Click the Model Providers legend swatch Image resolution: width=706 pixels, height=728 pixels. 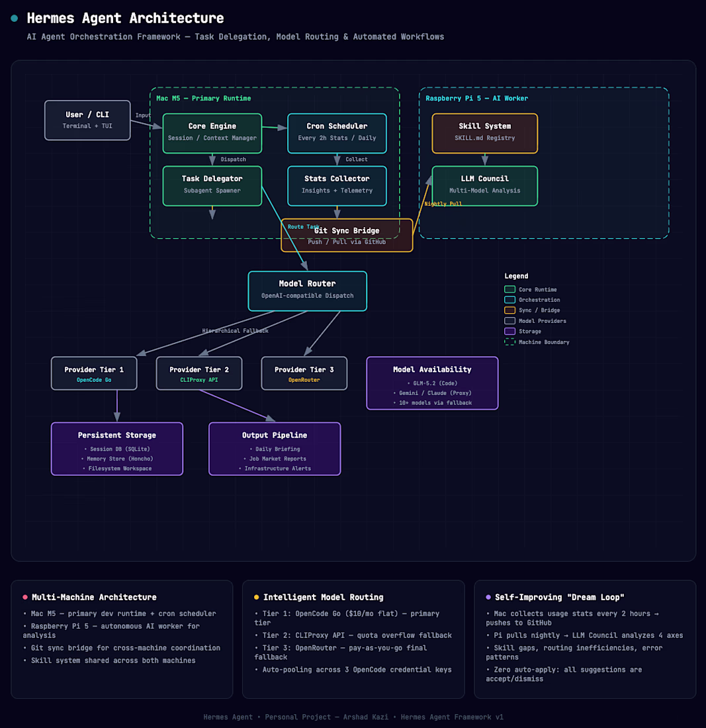pyautogui.click(x=509, y=321)
